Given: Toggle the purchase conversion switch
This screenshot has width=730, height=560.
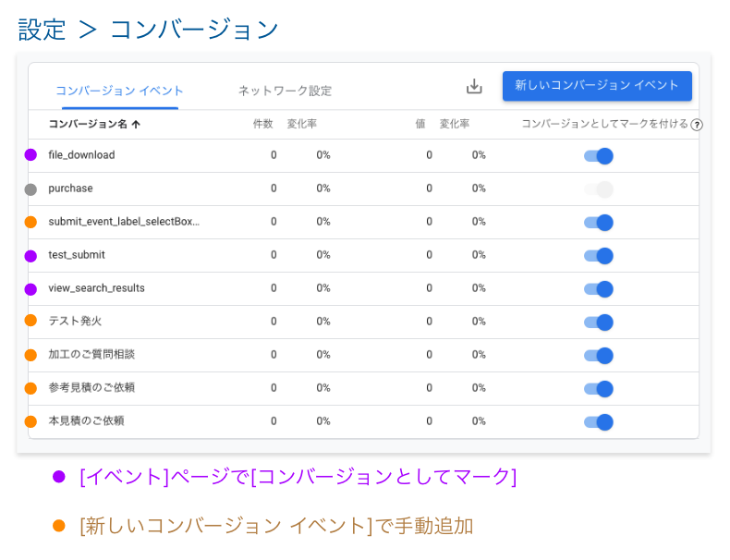Looking at the screenshot, I should [599, 189].
